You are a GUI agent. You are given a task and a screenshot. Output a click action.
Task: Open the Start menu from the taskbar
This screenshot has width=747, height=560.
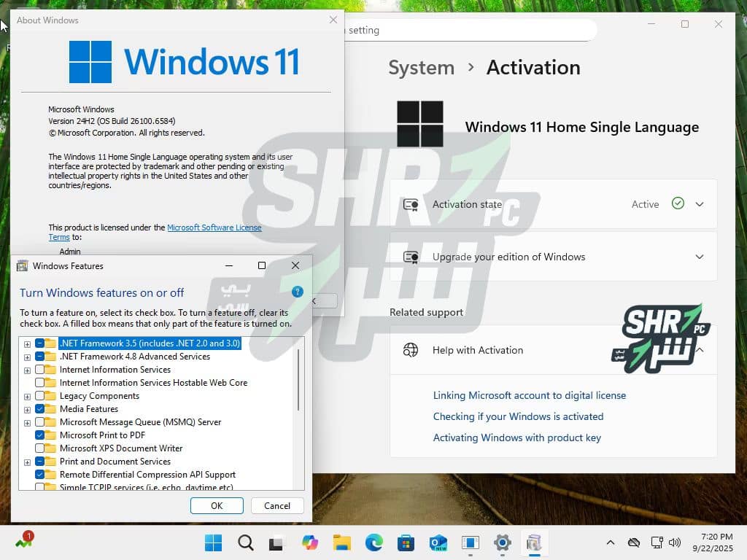214,542
